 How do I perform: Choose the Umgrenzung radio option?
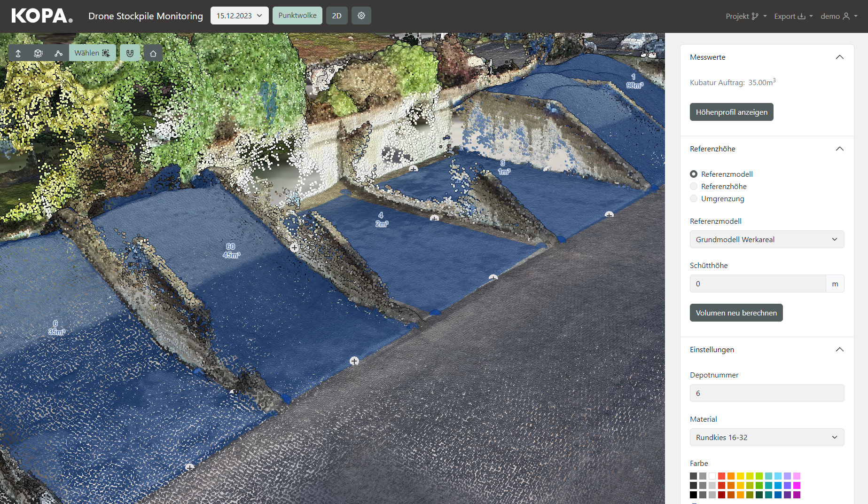click(x=694, y=198)
